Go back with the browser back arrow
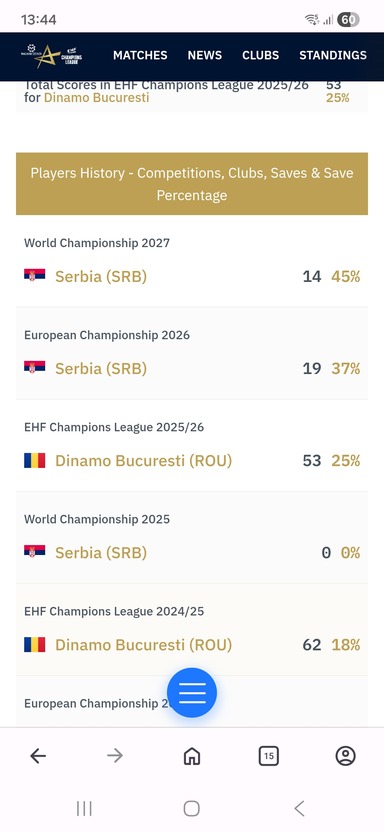384x832 pixels. click(x=38, y=756)
